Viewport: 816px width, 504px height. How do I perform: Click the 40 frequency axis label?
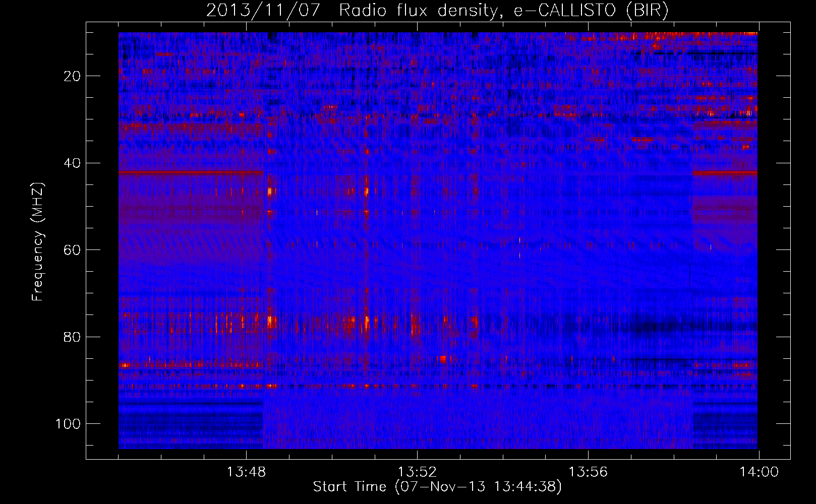point(73,163)
